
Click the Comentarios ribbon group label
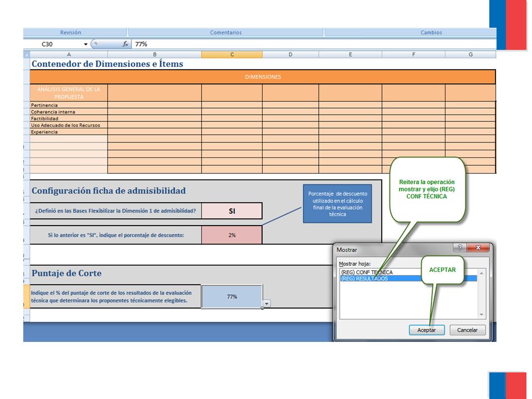[226, 33]
